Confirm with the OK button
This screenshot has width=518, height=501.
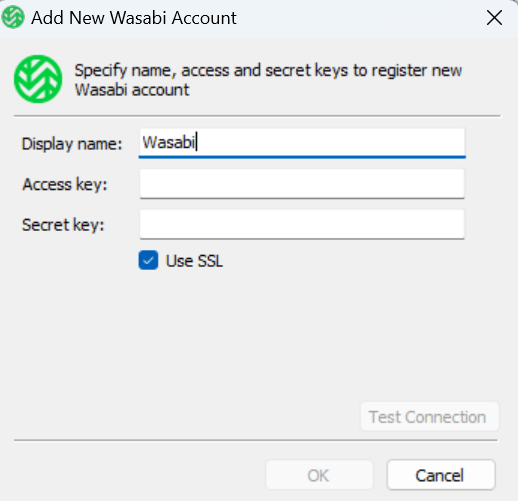(x=319, y=475)
